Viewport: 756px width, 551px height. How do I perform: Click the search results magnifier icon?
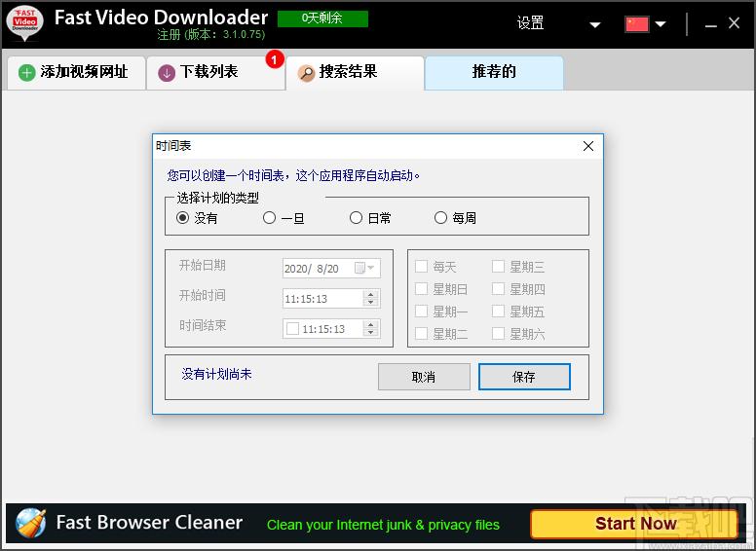pos(306,73)
